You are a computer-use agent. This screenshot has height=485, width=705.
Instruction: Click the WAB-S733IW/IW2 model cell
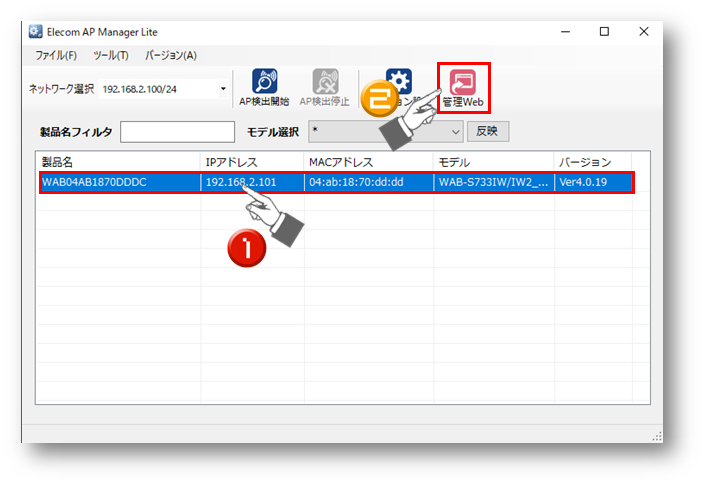tap(493, 182)
